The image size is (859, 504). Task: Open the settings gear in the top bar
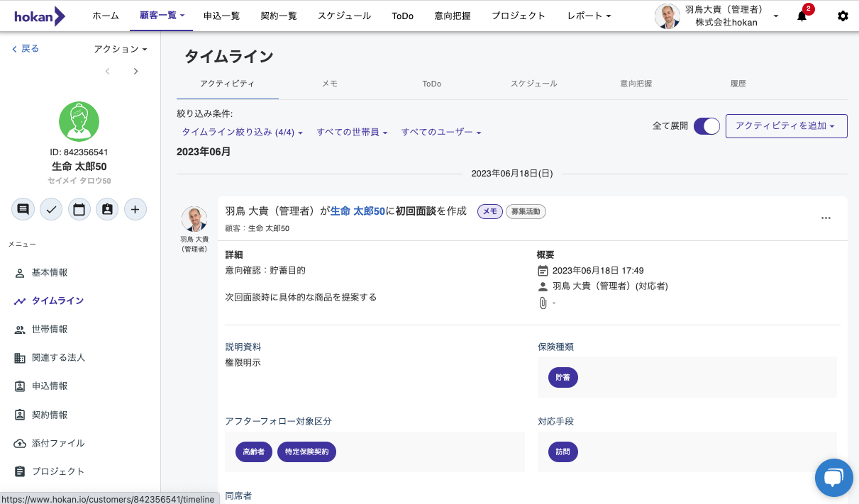click(x=843, y=16)
